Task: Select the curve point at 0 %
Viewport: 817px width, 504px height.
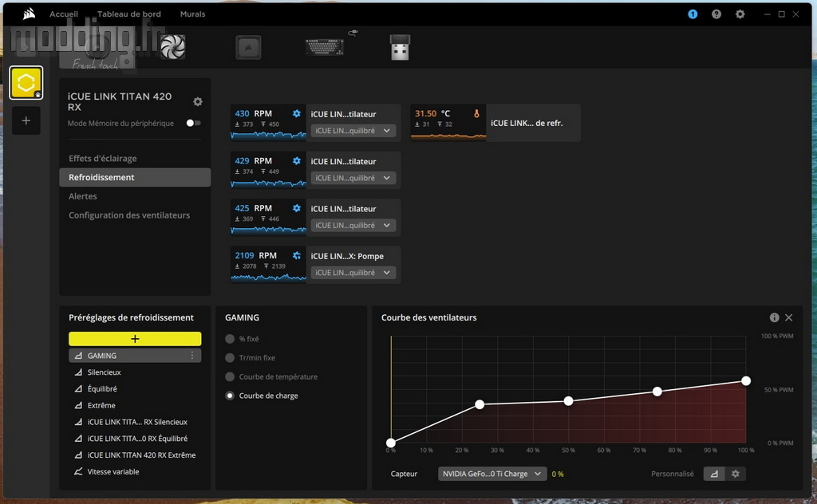Action: click(391, 443)
